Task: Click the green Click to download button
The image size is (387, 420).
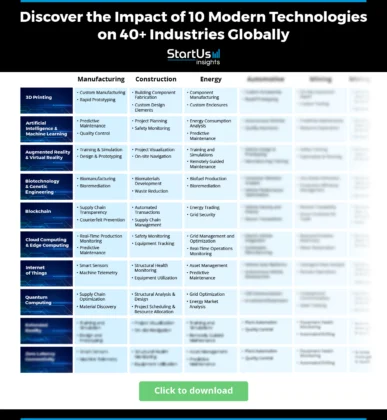Action: [x=193, y=391]
